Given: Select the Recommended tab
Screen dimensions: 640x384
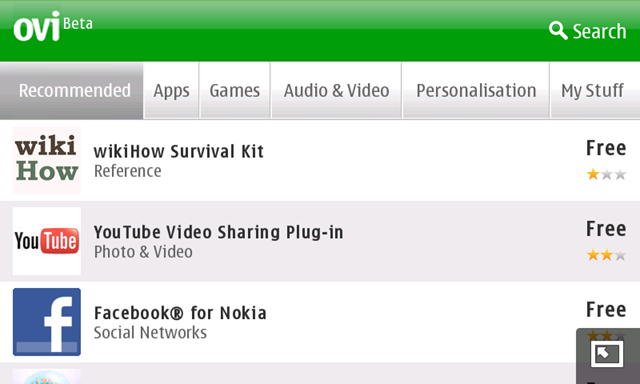Looking at the screenshot, I should click(72, 91).
